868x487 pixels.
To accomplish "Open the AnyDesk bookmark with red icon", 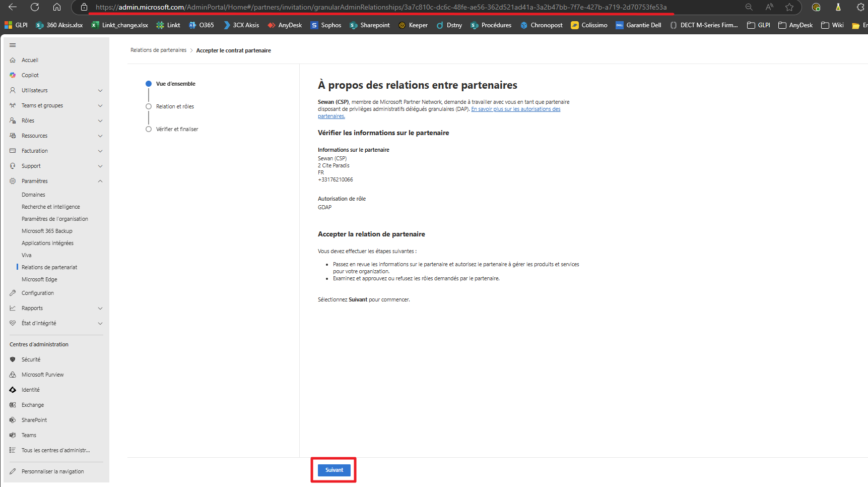I will [285, 25].
